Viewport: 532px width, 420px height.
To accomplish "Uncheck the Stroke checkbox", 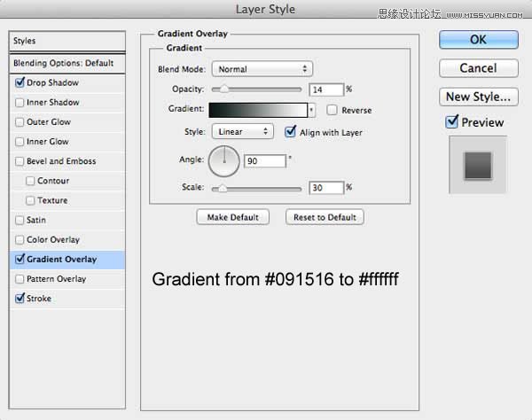I will 20,299.
